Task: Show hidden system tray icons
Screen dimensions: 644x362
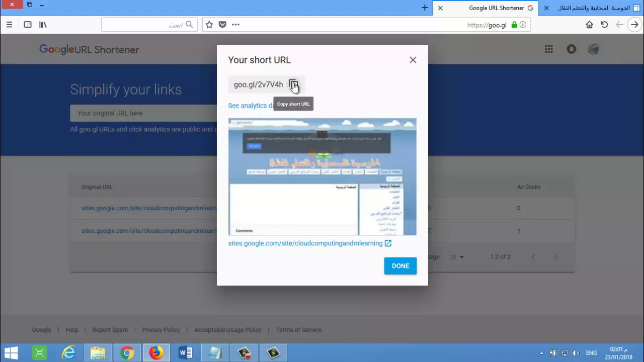Action: click(541, 353)
